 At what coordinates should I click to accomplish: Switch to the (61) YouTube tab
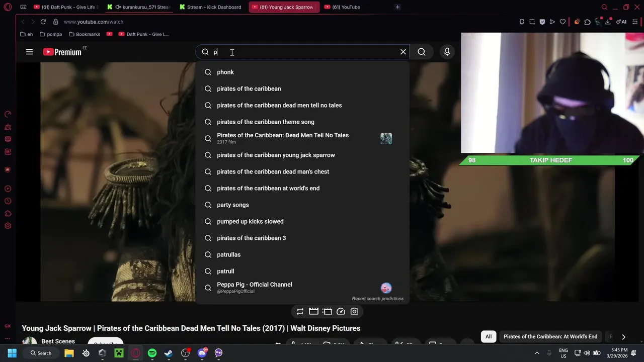pos(346,7)
